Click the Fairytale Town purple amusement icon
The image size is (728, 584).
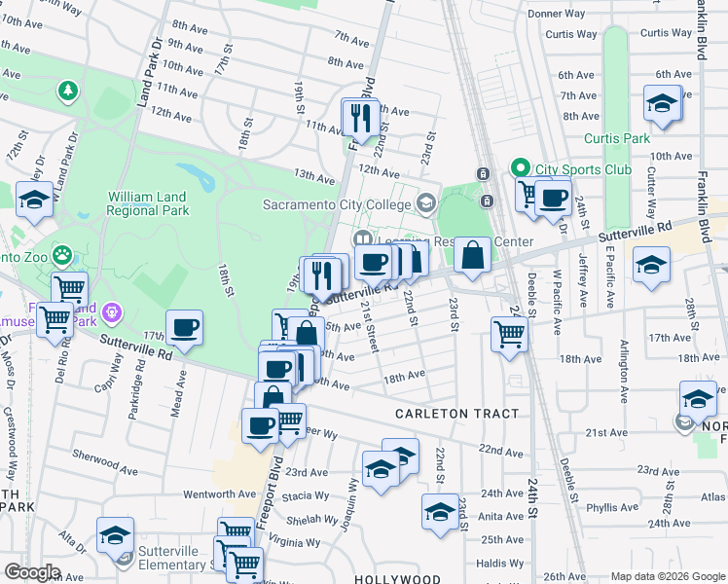coord(112,312)
